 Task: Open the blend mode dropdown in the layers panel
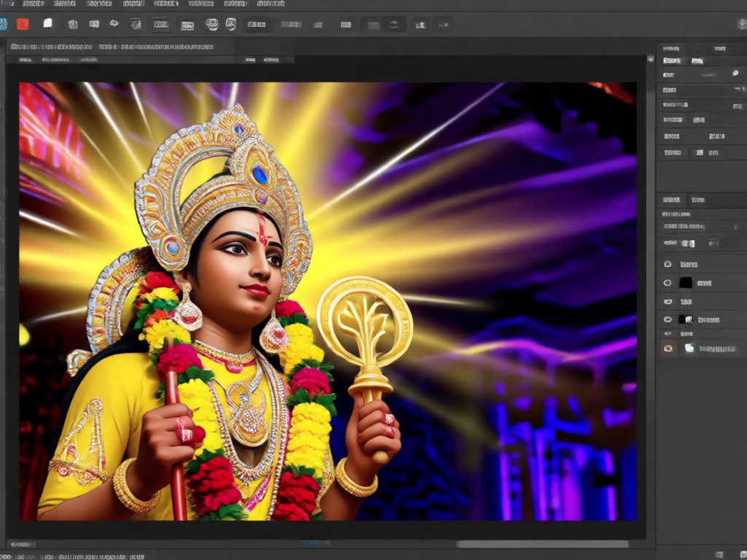tap(700, 227)
